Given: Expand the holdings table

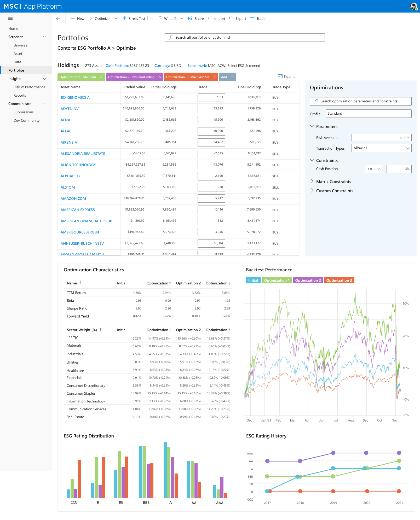Looking at the screenshot, I should coord(287,77).
